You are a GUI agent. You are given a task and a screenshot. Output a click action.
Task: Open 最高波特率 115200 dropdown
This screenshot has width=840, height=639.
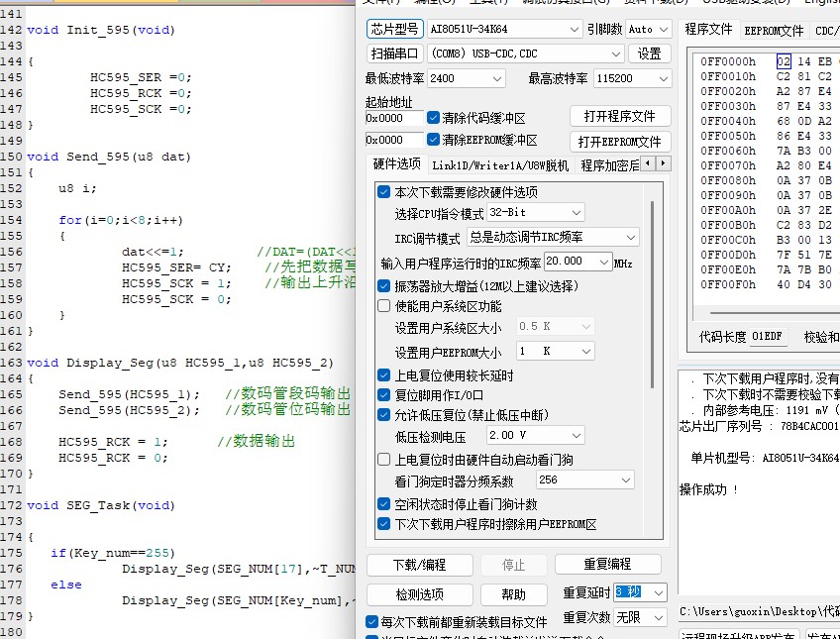(x=632, y=78)
